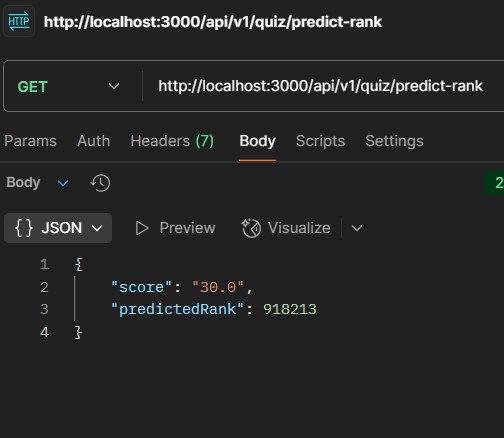This screenshot has width=504, height=438.
Task: Switch to the Params tab
Action: tap(30, 141)
